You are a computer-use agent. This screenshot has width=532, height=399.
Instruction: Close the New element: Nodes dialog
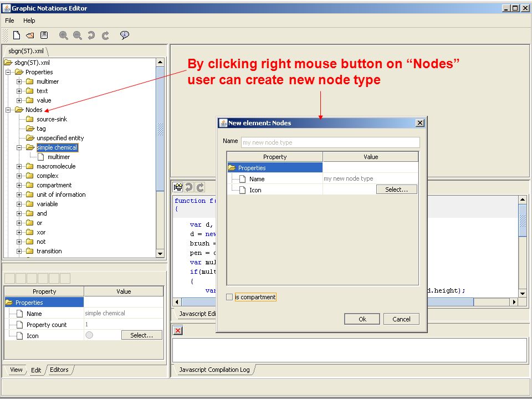(x=420, y=123)
